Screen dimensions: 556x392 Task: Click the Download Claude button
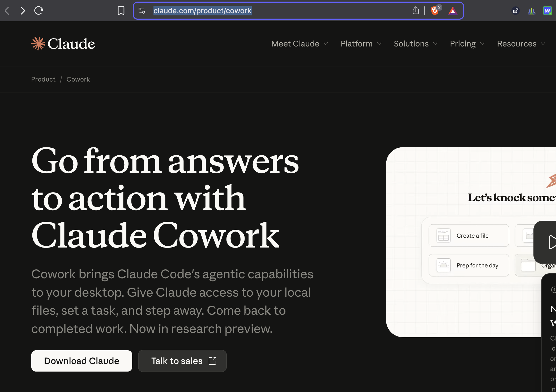point(82,361)
